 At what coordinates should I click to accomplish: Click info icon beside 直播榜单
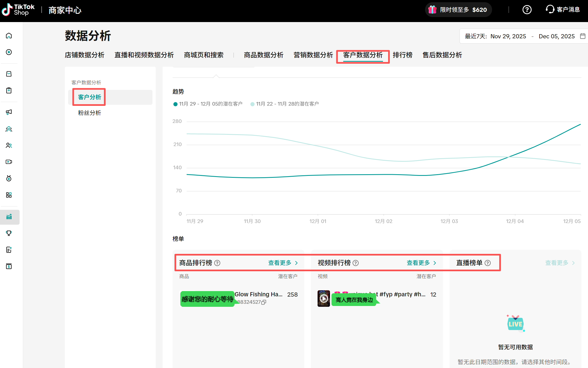[488, 263]
